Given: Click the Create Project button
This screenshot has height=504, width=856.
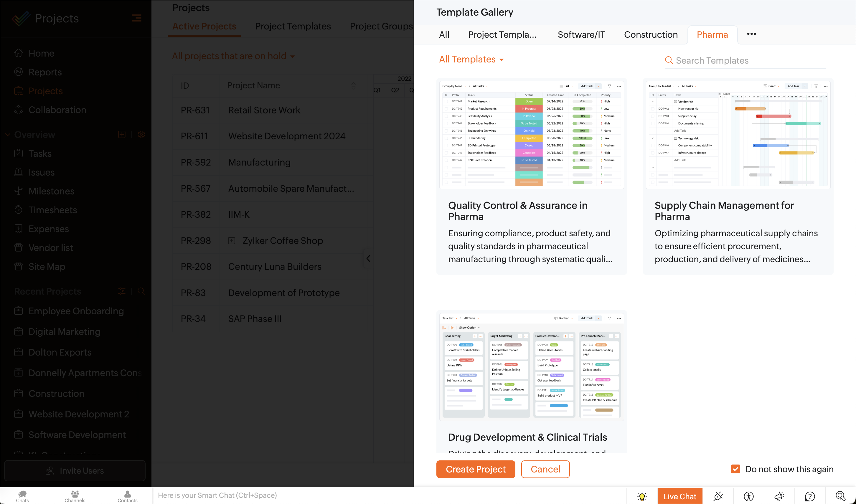Looking at the screenshot, I should click(476, 469).
